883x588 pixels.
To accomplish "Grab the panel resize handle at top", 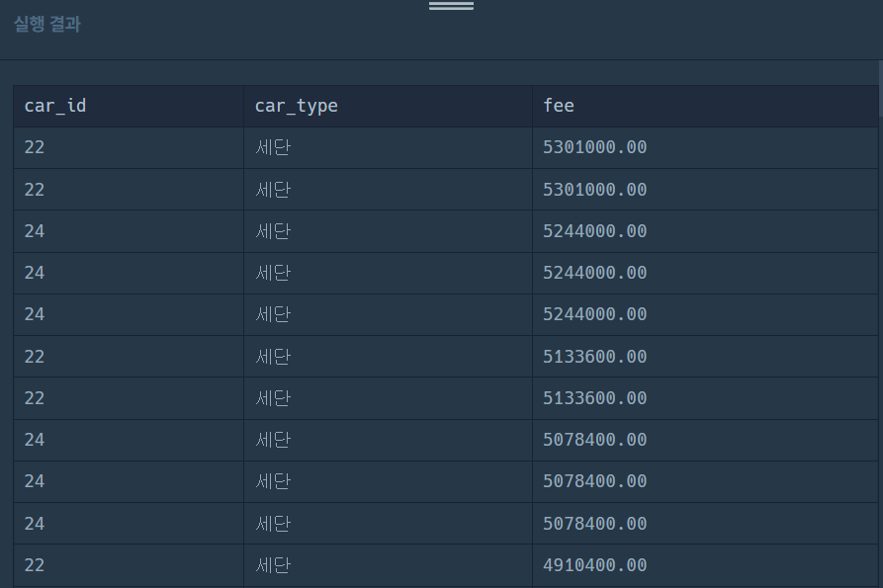I will (x=451, y=6).
